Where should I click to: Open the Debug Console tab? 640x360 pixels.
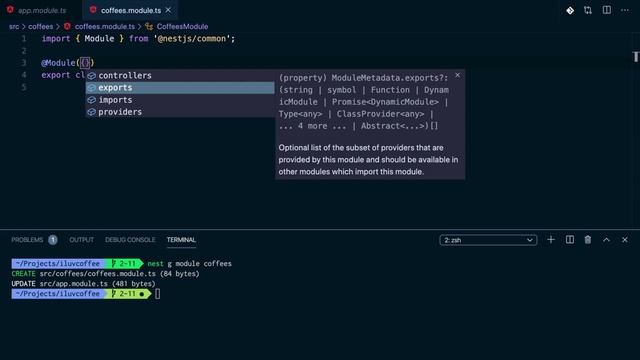coord(130,240)
